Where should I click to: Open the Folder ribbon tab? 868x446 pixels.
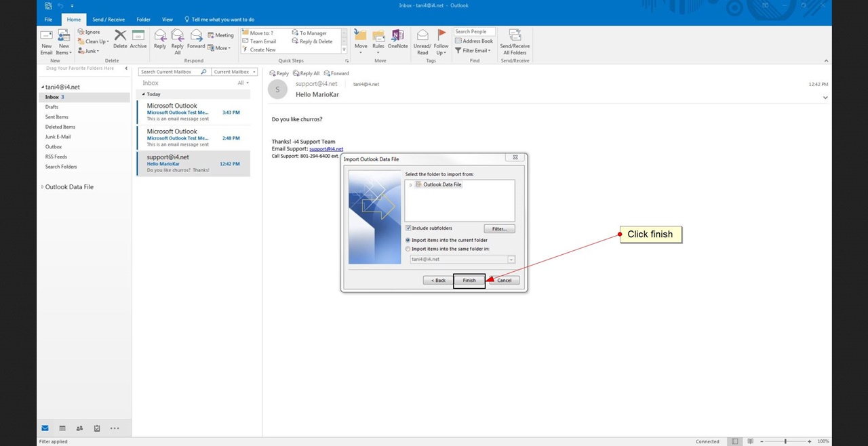[x=143, y=20]
